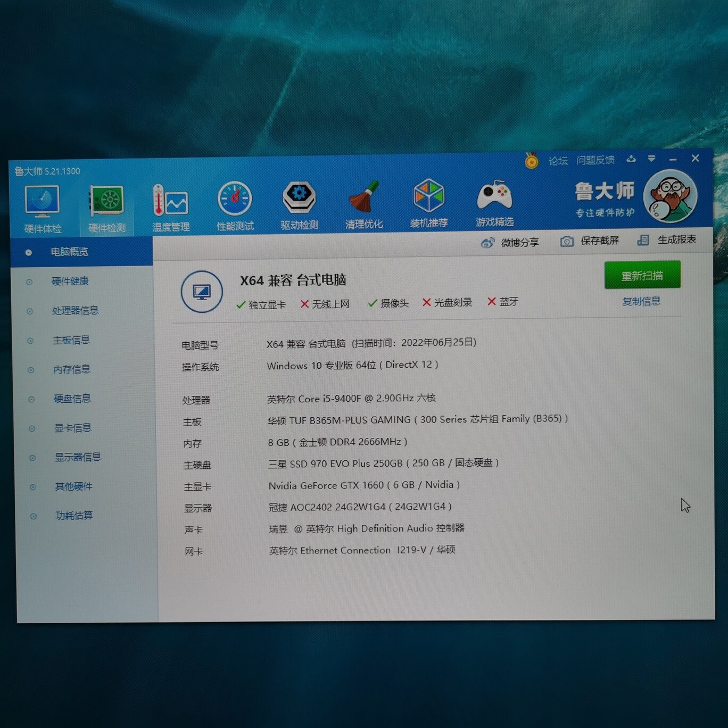Click 瑞昱 High Definition Audio value

tap(367, 528)
